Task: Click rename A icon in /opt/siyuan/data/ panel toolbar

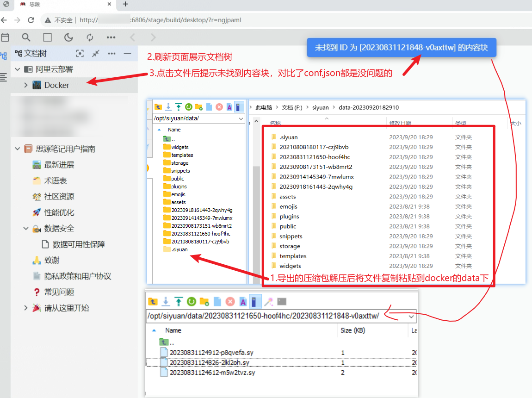Action: tap(229, 107)
